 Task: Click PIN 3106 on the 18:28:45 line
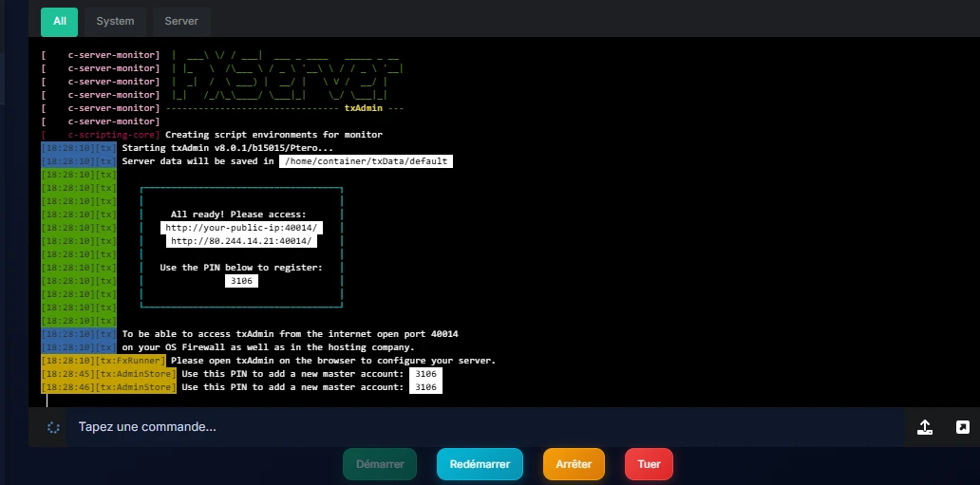pos(425,374)
